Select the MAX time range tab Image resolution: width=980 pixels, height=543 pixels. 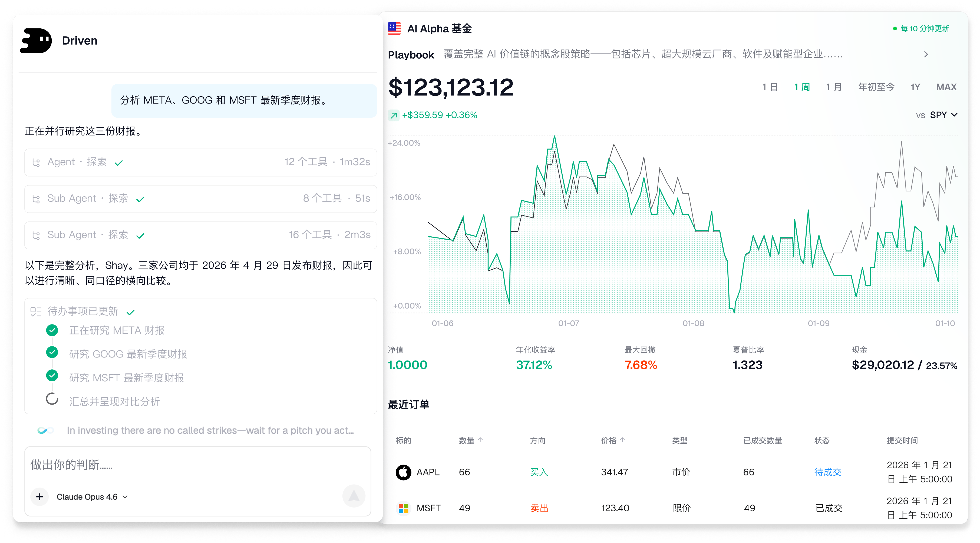pos(946,87)
